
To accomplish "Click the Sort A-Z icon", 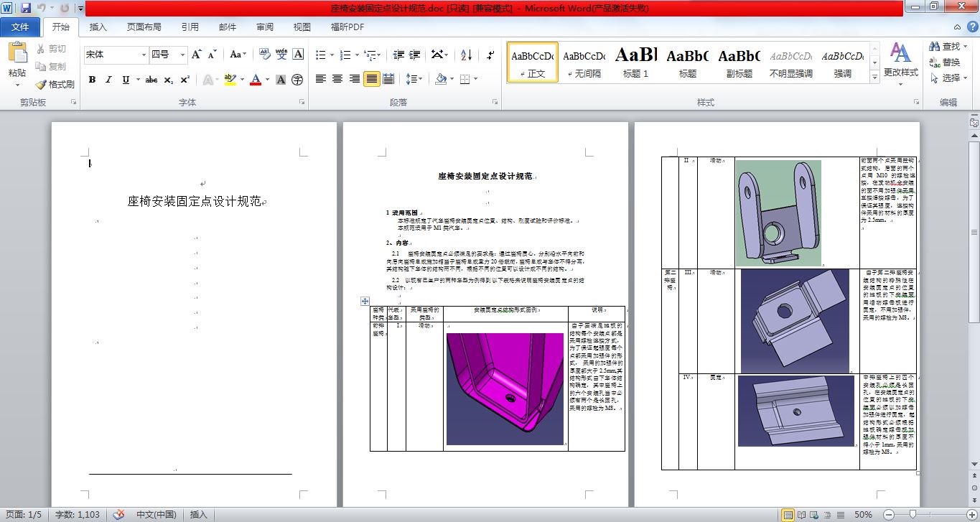I will pyautogui.click(x=466, y=55).
